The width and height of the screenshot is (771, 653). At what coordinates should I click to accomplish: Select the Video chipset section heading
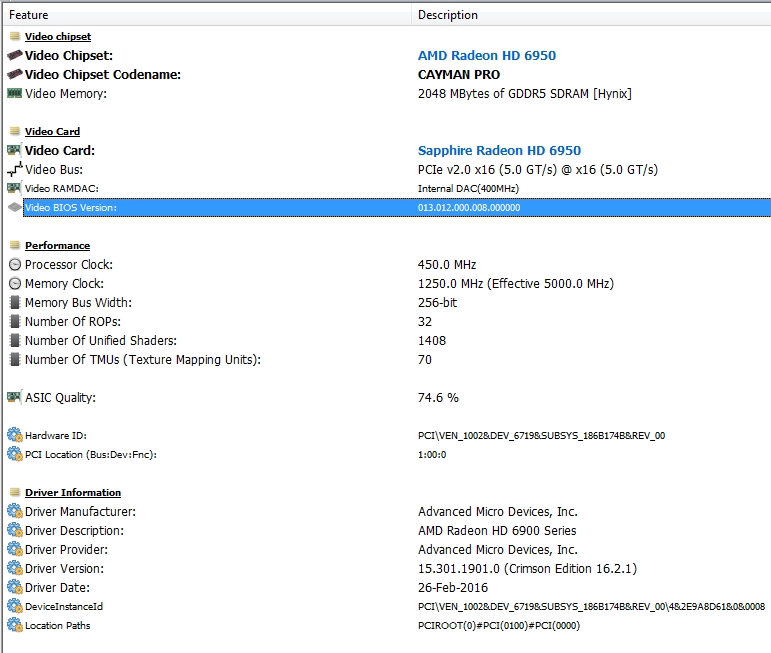(58, 36)
